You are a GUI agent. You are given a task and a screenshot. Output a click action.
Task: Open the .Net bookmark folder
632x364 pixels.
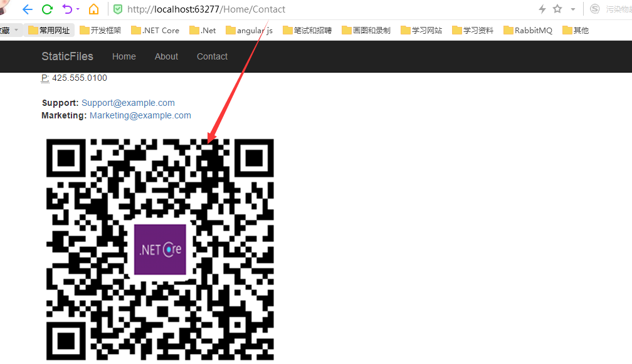203,30
